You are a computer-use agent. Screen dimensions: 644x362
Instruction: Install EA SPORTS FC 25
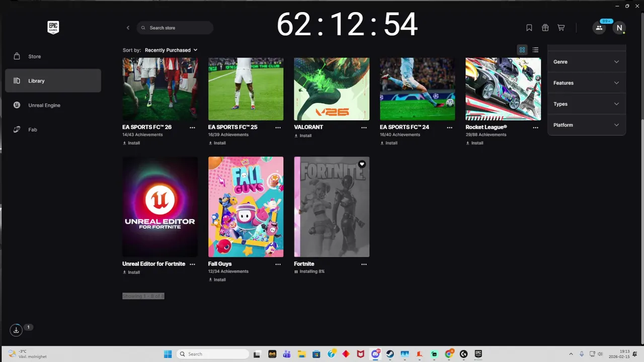click(x=217, y=143)
